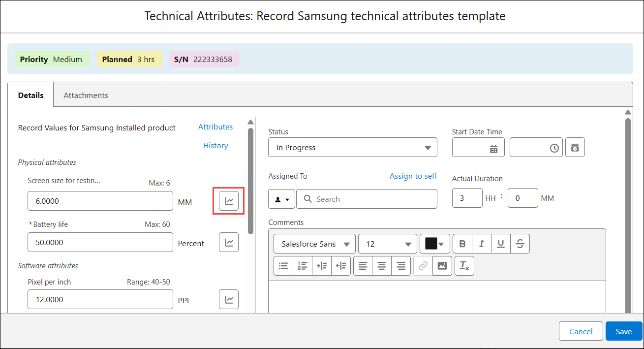
Task: Click Assign to self
Action: click(x=413, y=176)
